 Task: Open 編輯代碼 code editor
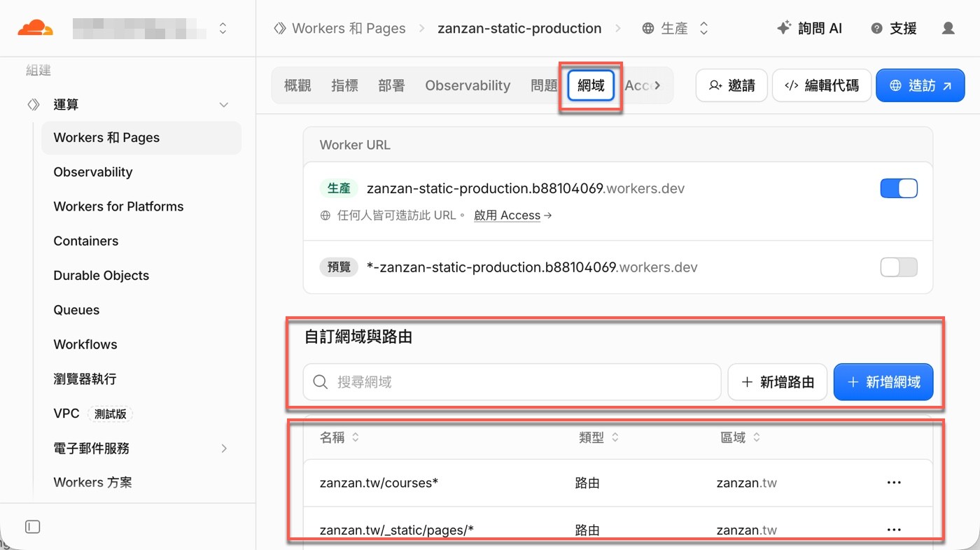click(x=821, y=85)
